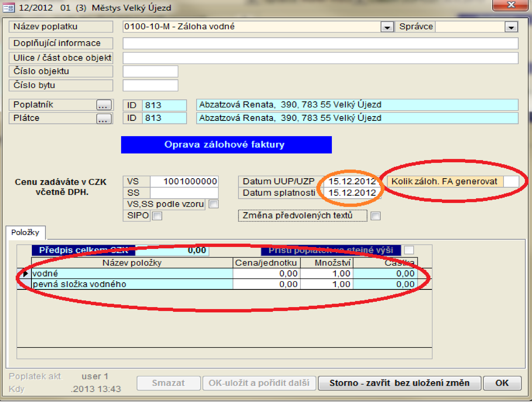Click the Oprava zálohové faktury banner
This screenshot has width=532, height=402.
226,145
